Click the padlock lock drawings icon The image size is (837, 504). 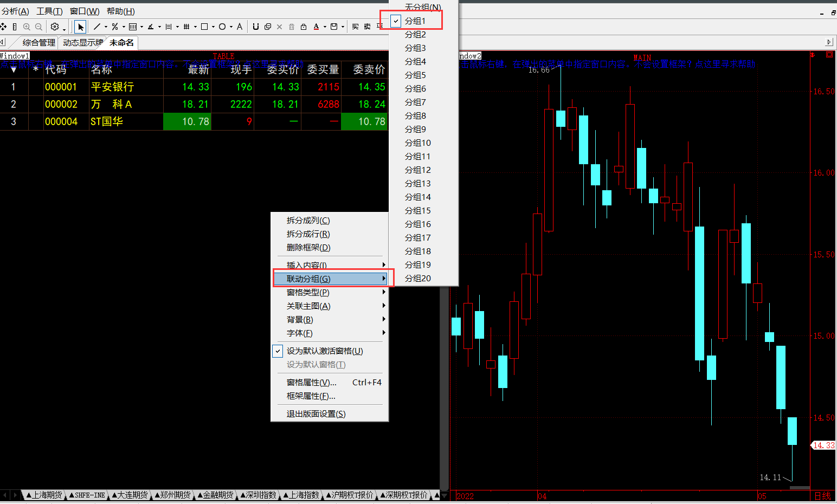(304, 27)
